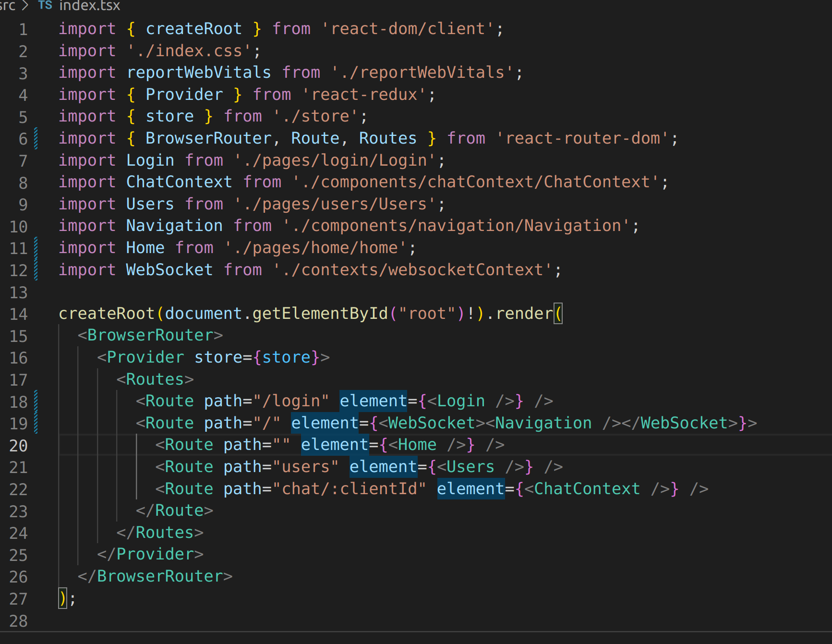Click the './pages/login/Login' import path
832x644 pixels.
[x=335, y=160]
